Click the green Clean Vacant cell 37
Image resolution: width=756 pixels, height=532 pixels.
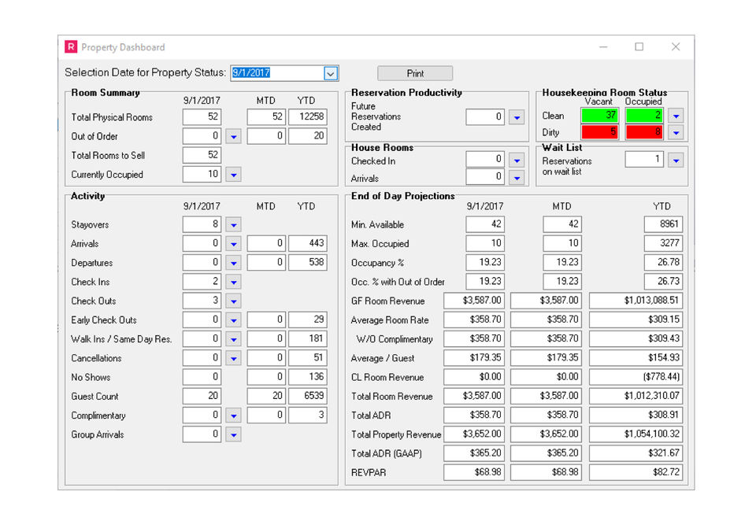pos(599,116)
